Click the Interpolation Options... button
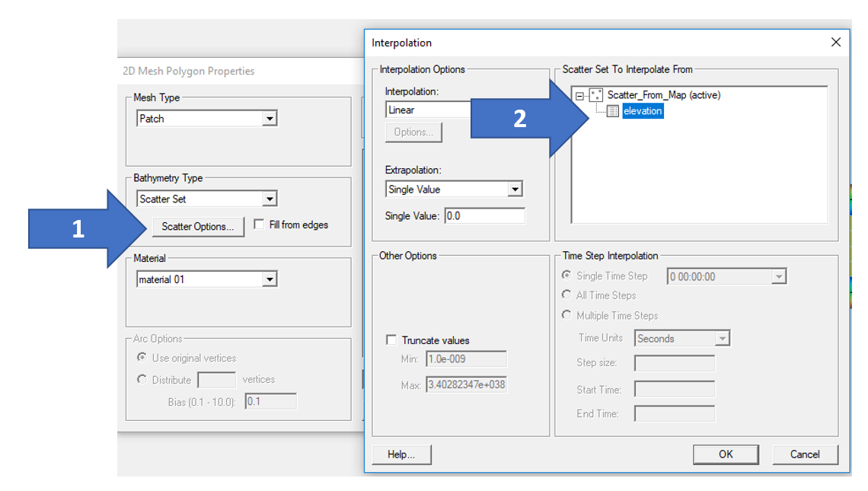The width and height of the screenshot is (868, 491). point(413,132)
